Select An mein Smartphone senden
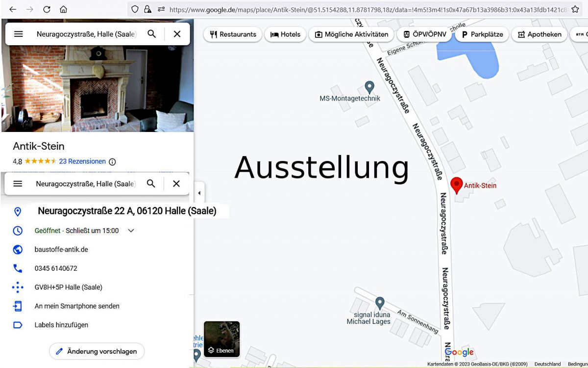588x368 pixels. 77,306
